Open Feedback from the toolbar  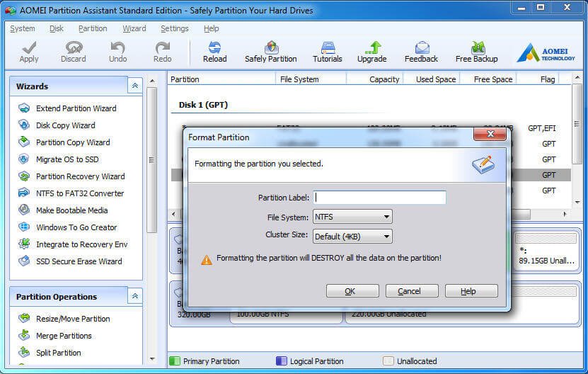coord(421,52)
